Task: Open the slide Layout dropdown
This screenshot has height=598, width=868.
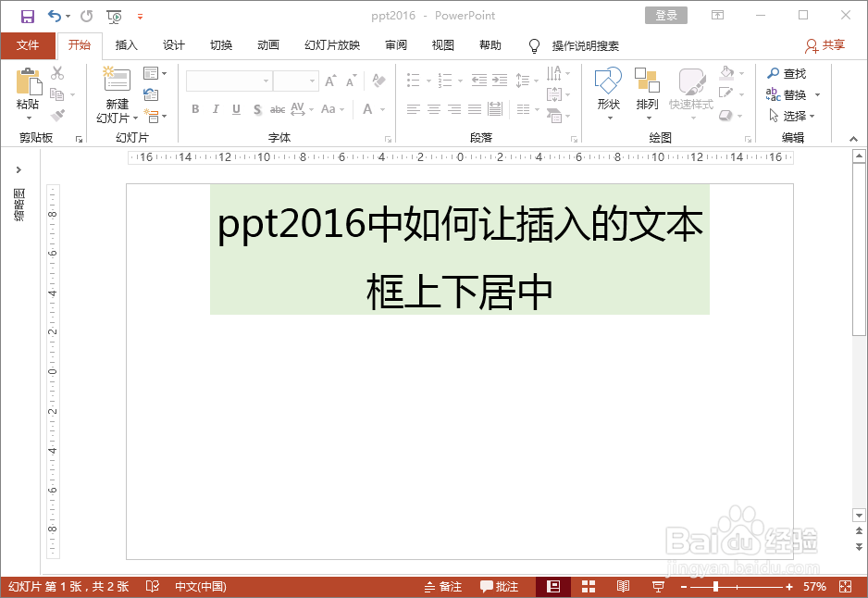Action: coord(155,72)
